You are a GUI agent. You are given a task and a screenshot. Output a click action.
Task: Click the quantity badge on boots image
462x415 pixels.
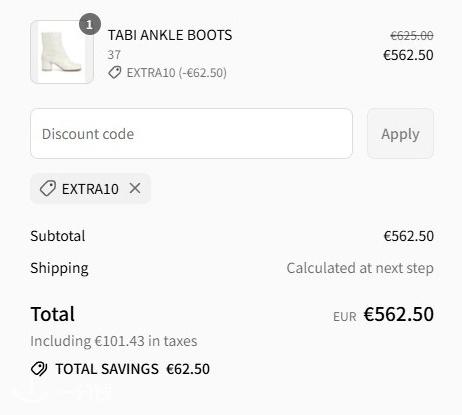(90, 24)
